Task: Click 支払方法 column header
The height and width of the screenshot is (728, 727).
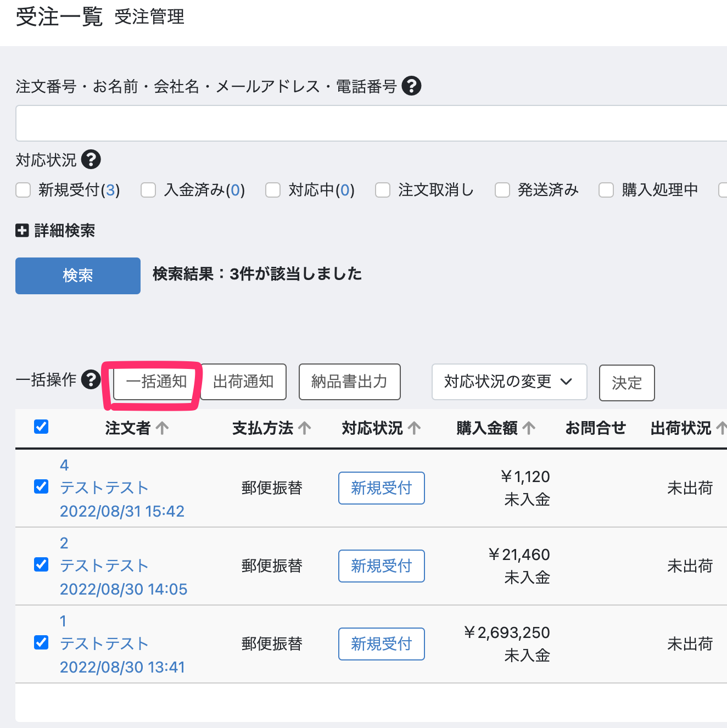Action: coord(263,428)
